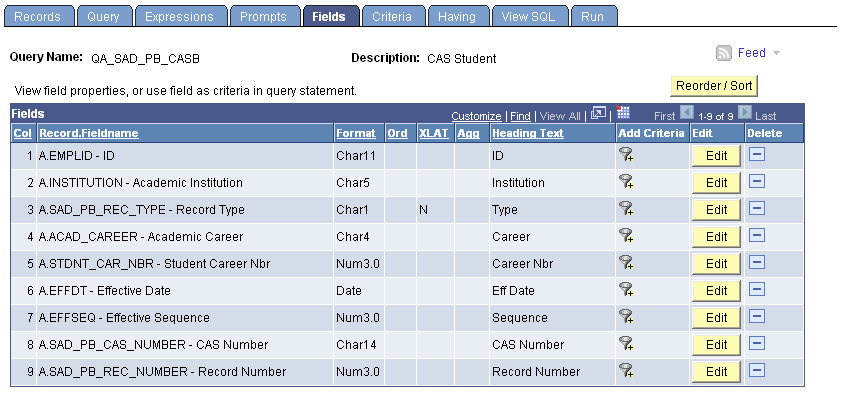Open the Feed link
The height and width of the screenshot is (396, 844).
coord(751,53)
